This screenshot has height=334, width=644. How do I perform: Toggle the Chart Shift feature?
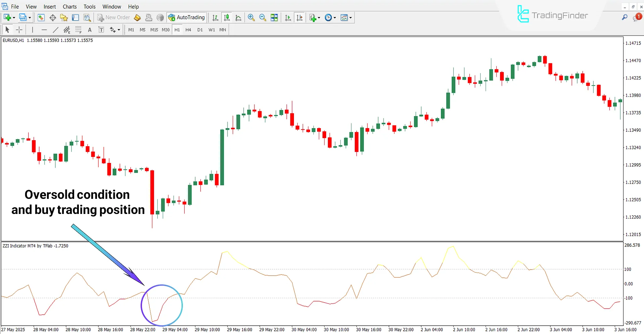300,17
